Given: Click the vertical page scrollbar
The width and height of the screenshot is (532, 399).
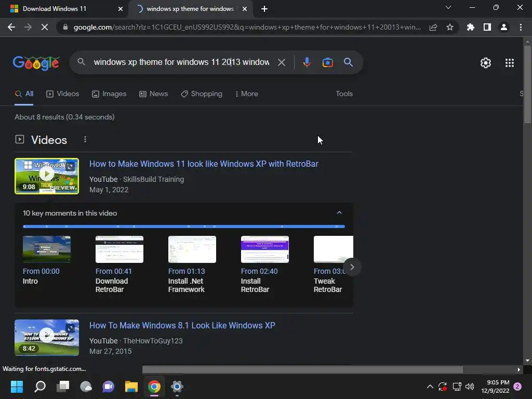Looking at the screenshot, I should pos(527,84).
